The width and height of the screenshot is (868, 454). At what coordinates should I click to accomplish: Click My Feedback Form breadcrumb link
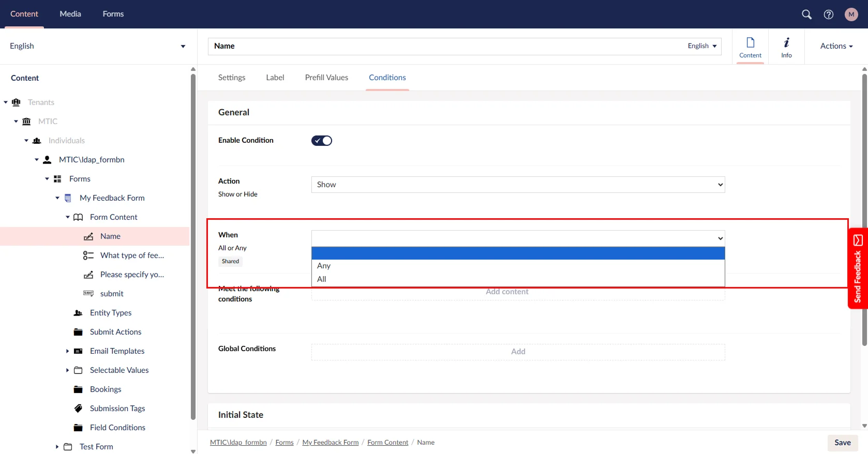pyautogui.click(x=330, y=443)
